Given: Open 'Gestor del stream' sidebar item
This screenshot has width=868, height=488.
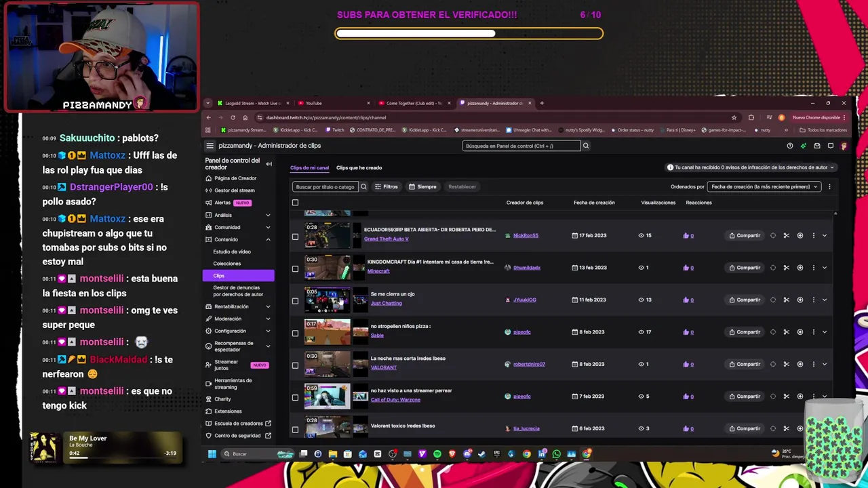Looking at the screenshot, I should click(x=235, y=190).
